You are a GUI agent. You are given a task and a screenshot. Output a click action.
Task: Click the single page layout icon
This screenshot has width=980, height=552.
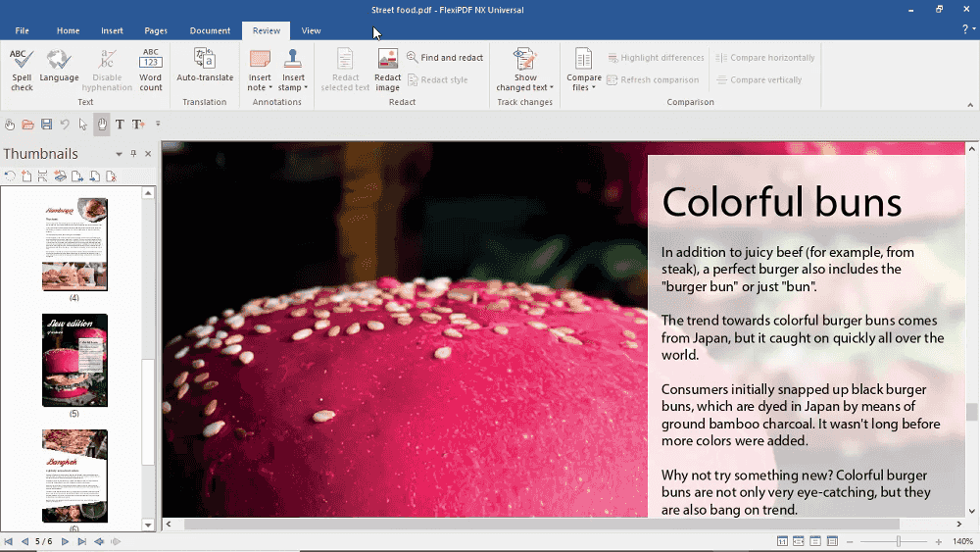[815, 541]
